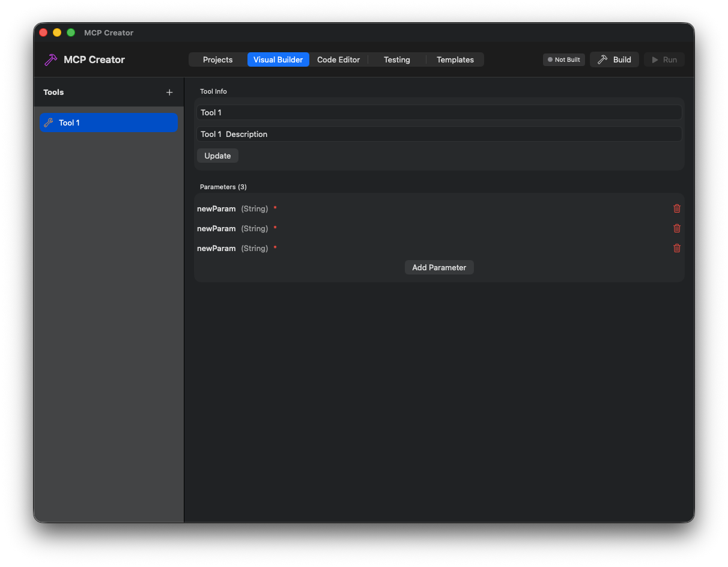This screenshot has width=728, height=567.
Task: Open the Code Editor tab
Action: [338, 59]
